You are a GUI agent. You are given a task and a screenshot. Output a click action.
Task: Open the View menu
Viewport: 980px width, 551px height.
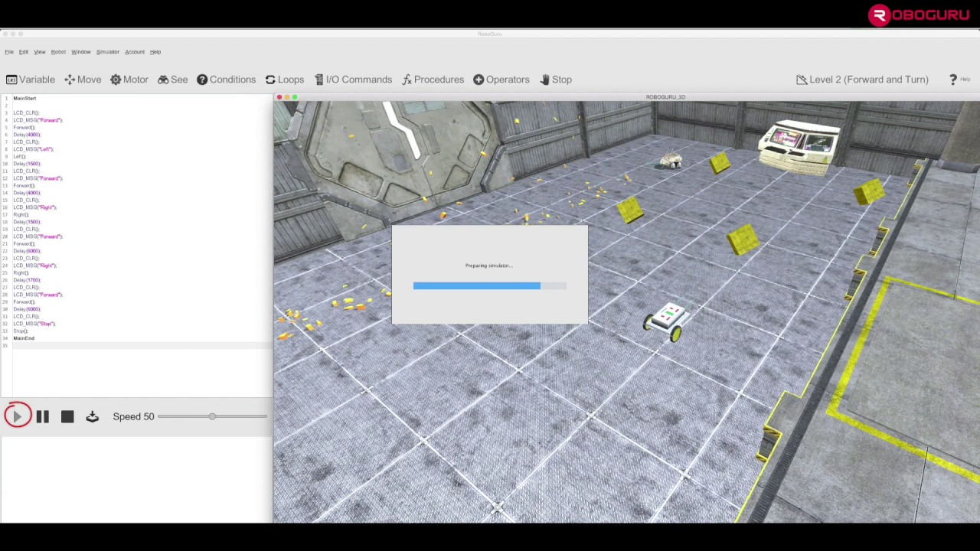[x=40, y=52]
